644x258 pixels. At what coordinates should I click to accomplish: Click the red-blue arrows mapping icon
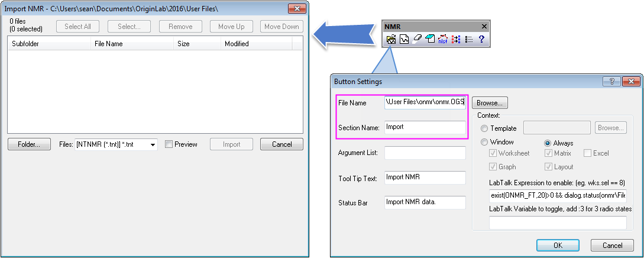[455, 40]
